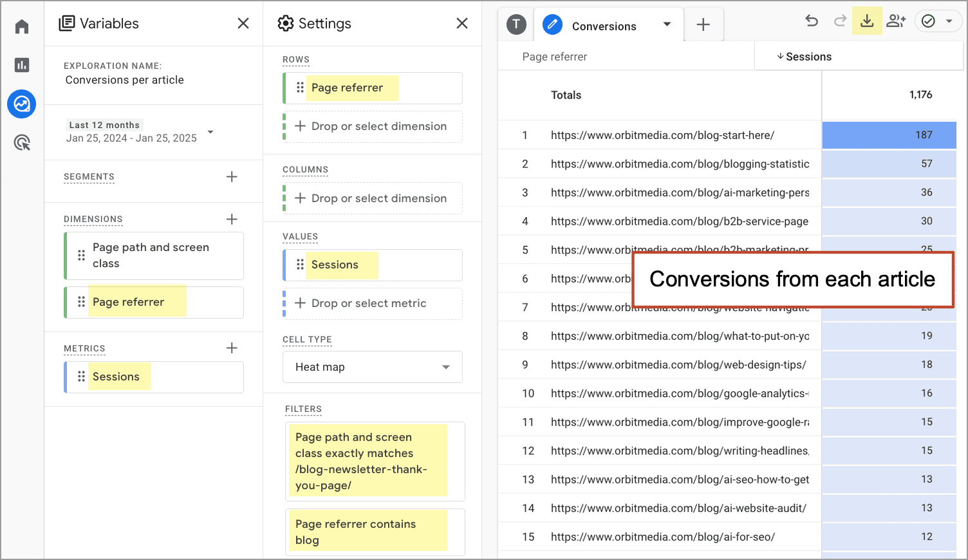Viewport: 968px width, 560px height.
Task: Select the Page referrer dimension chip
Action: tap(154, 302)
